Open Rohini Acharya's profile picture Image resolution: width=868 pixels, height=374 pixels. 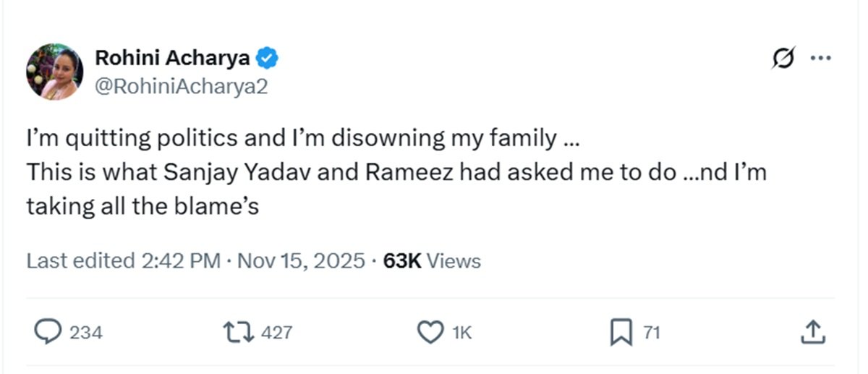[55, 71]
